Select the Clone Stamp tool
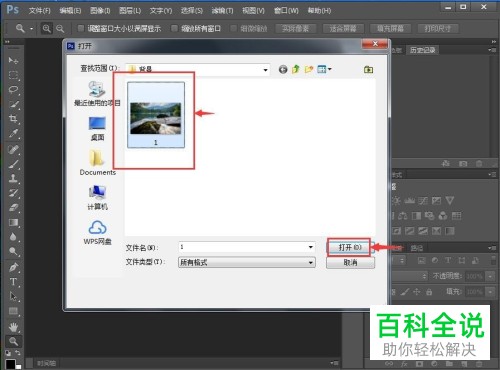Screen dimensions: 500x370 (x=13, y=178)
